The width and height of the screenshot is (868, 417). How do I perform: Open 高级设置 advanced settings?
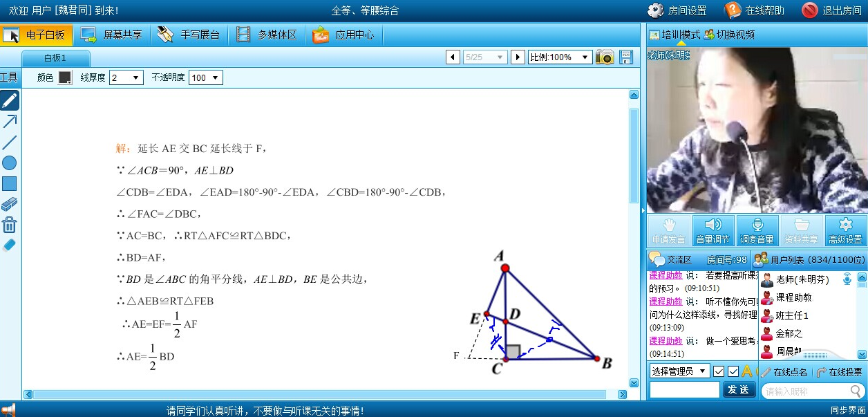(845, 230)
